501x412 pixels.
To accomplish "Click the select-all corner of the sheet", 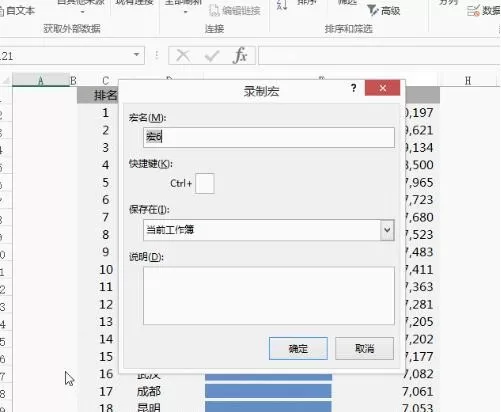I will click(6, 80).
